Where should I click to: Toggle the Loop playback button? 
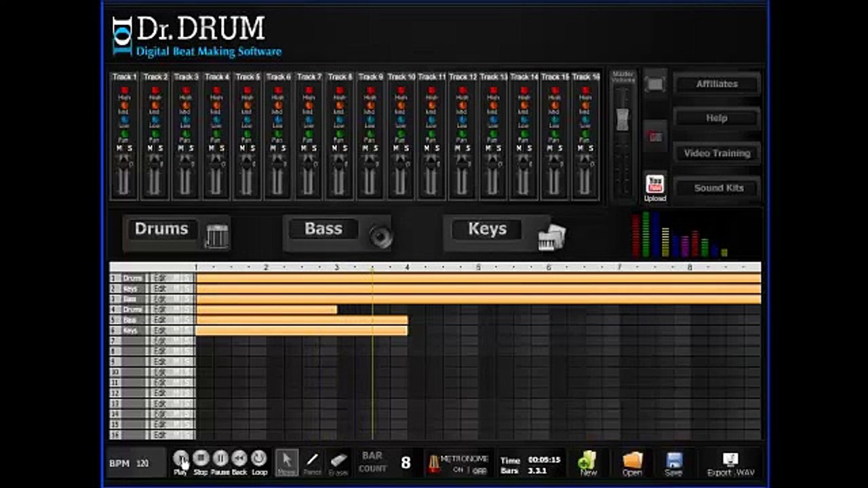point(258,459)
